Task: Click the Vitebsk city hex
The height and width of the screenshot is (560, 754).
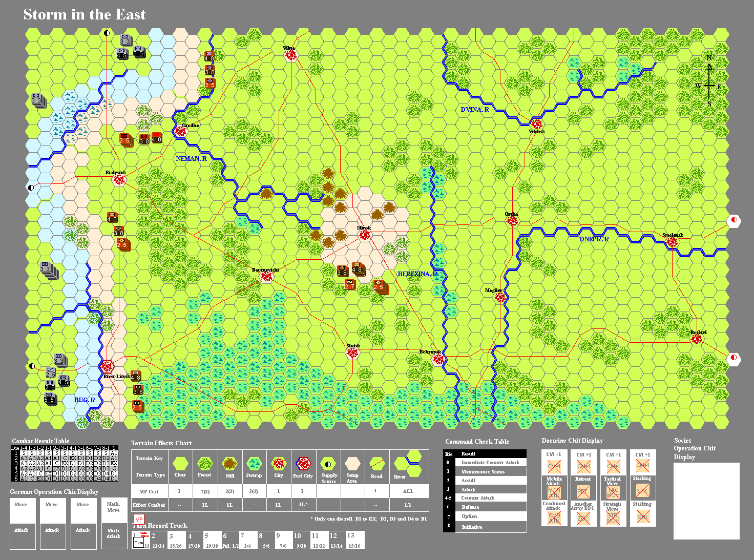Action: click(536, 124)
